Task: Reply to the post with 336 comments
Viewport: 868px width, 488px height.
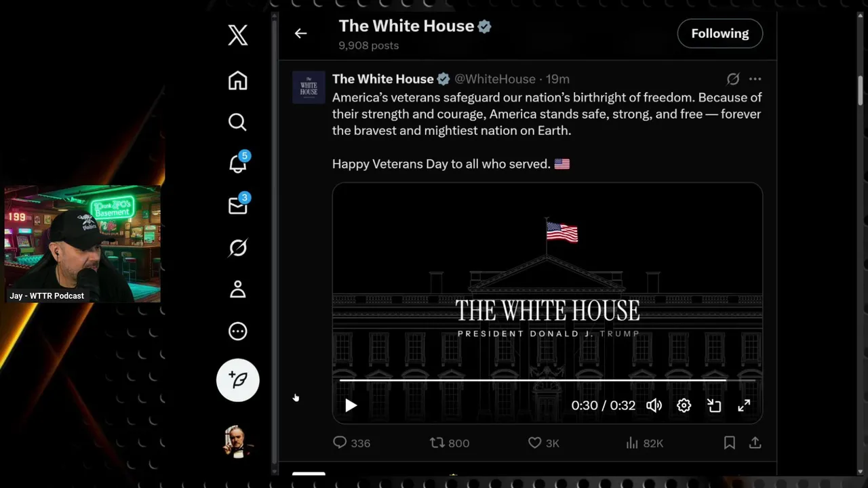Action: click(x=351, y=443)
